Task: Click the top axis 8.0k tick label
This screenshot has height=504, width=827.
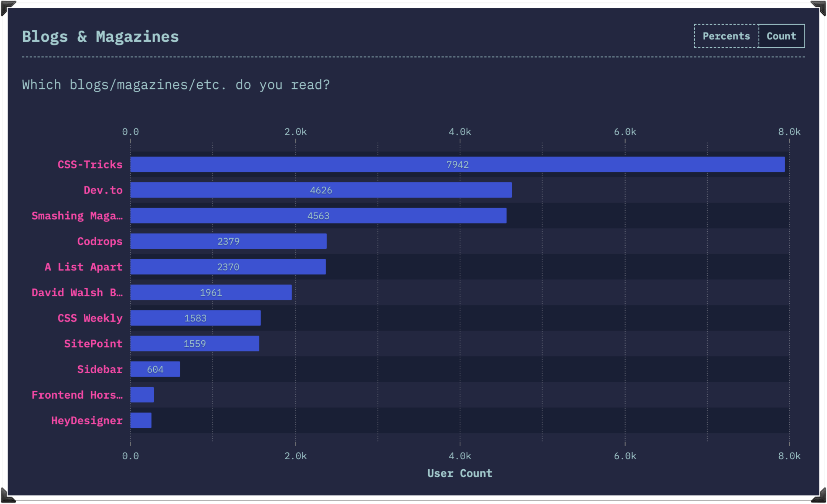Action: click(789, 132)
